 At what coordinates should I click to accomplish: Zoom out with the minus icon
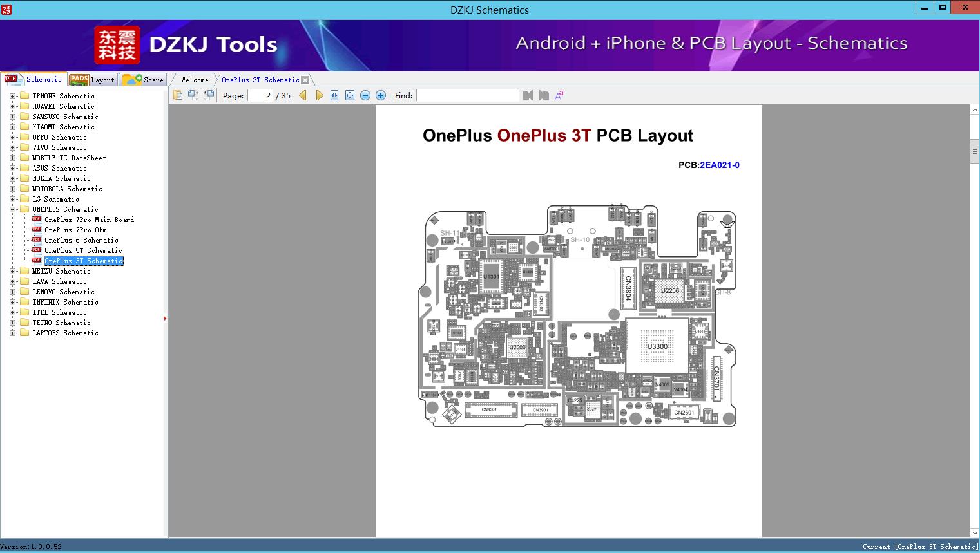point(365,95)
